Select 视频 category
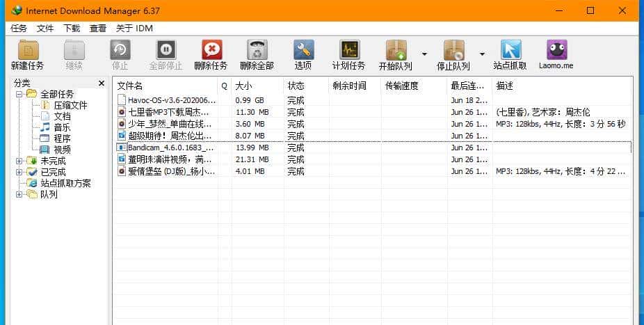The width and height of the screenshot is (644, 325). [62, 150]
